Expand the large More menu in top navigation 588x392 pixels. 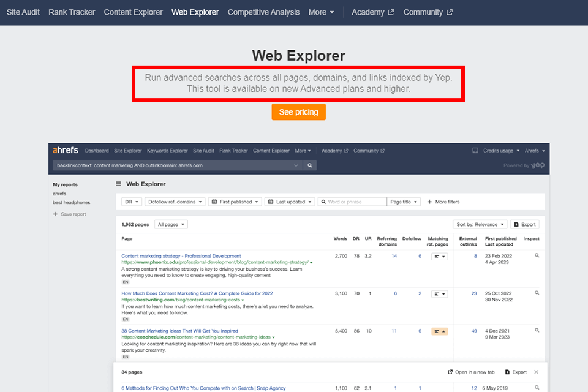click(321, 12)
